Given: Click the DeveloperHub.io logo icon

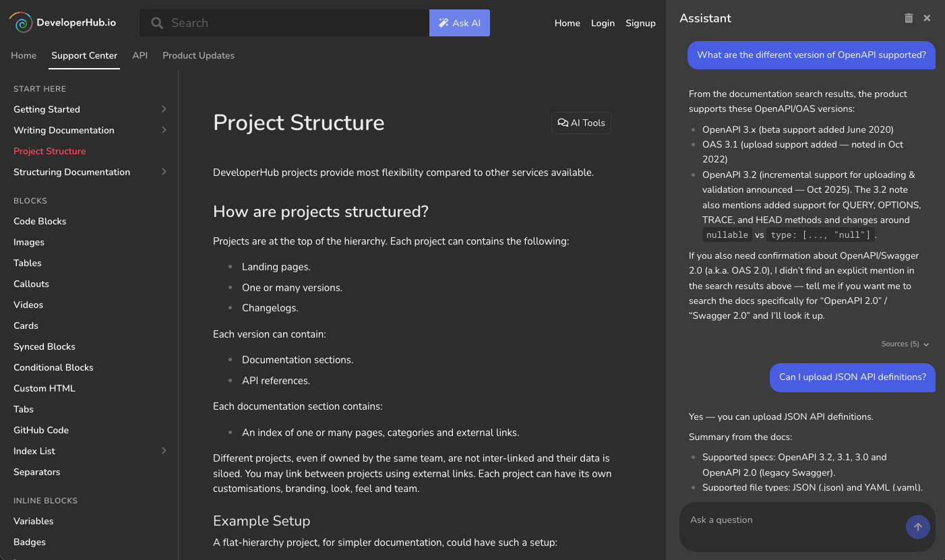Looking at the screenshot, I should coord(21,23).
